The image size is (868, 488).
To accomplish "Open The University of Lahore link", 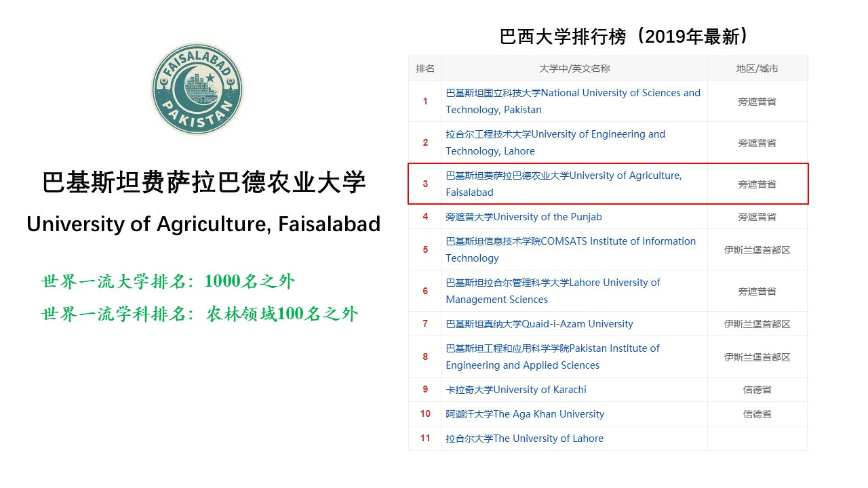I will point(524,439).
